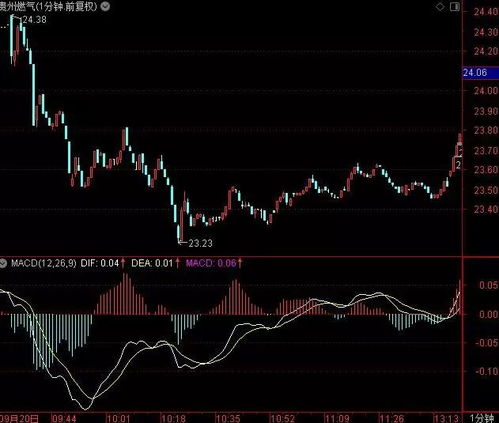The image size is (499, 423).
Task: Click the 24.38 high price annotation
Action: point(34,20)
